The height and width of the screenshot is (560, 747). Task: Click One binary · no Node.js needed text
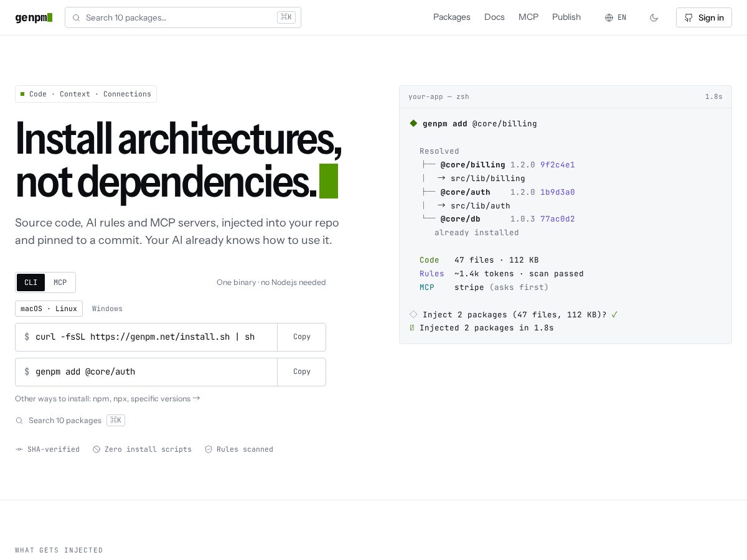tap(271, 282)
